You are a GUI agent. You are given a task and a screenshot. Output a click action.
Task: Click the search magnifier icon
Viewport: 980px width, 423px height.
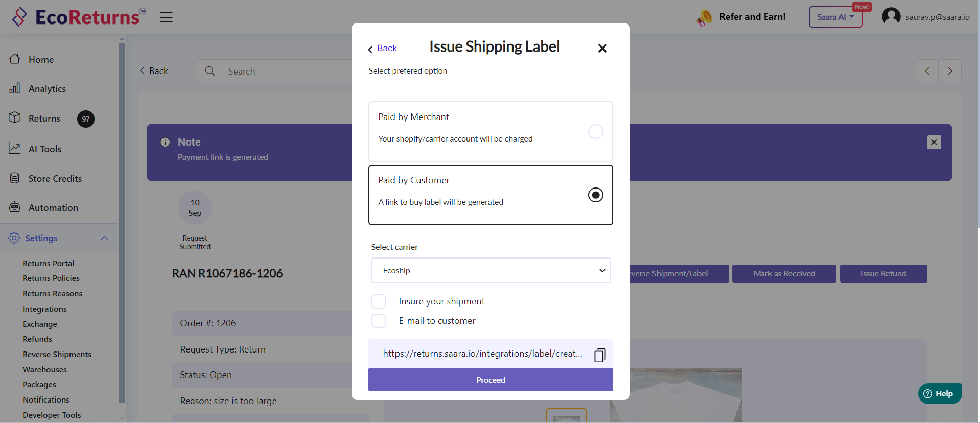pos(210,71)
